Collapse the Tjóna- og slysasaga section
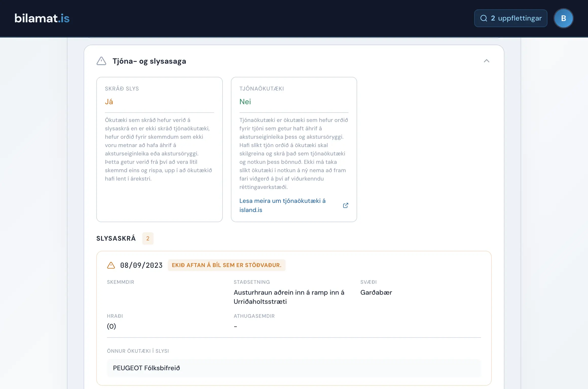The height and width of the screenshot is (389, 588). (x=486, y=61)
